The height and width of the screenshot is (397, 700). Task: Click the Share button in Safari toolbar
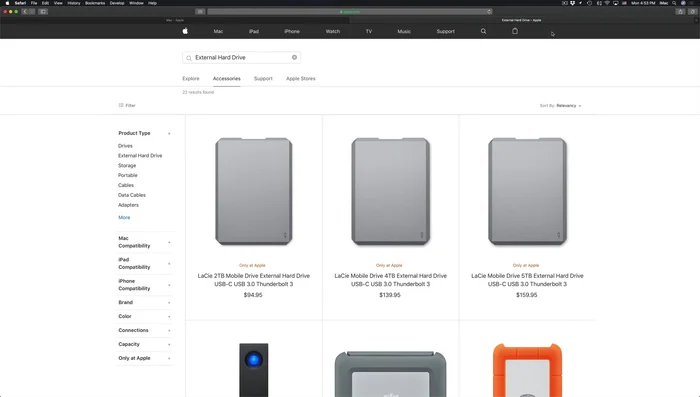click(680, 12)
